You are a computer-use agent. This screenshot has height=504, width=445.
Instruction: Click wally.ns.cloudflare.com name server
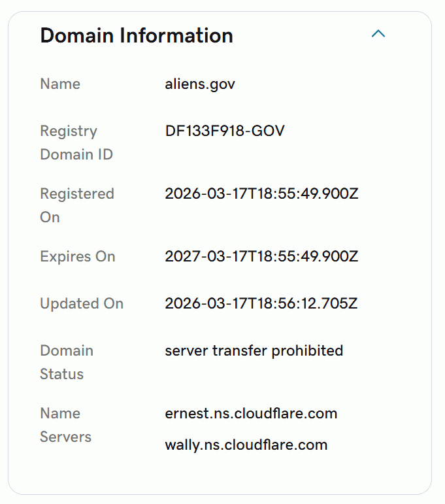[x=246, y=445]
